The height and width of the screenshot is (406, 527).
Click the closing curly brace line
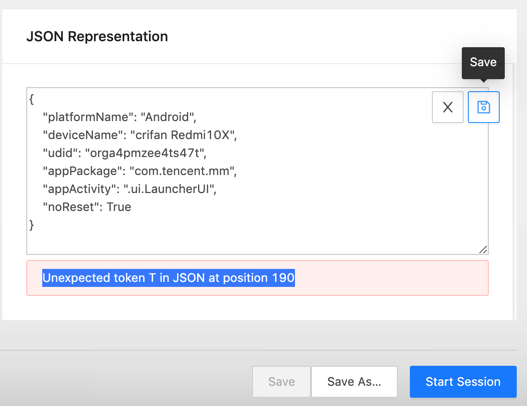pyautogui.click(x=32, y=225)
